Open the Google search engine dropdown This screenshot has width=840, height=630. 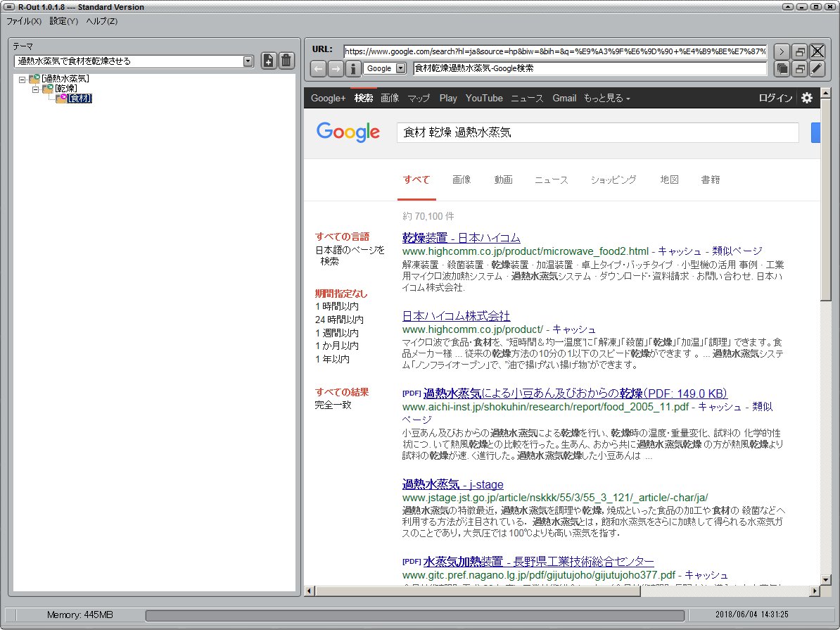pos(401,68)
